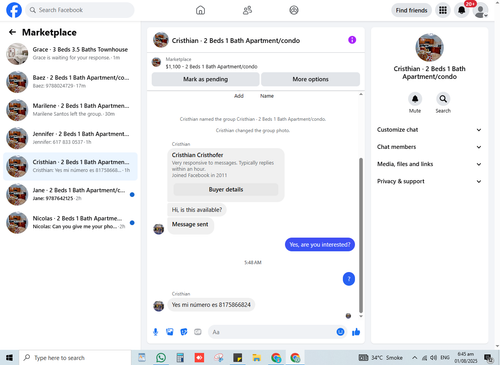Click the ENG language indicator
This screenshot has height=365, width=500.
coord(445,358)
